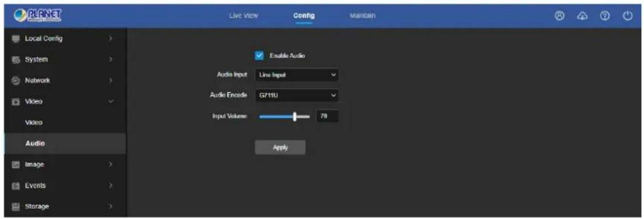644x219 pixels.
Task: Open the Local Config menu label
Action: [43, 39]
